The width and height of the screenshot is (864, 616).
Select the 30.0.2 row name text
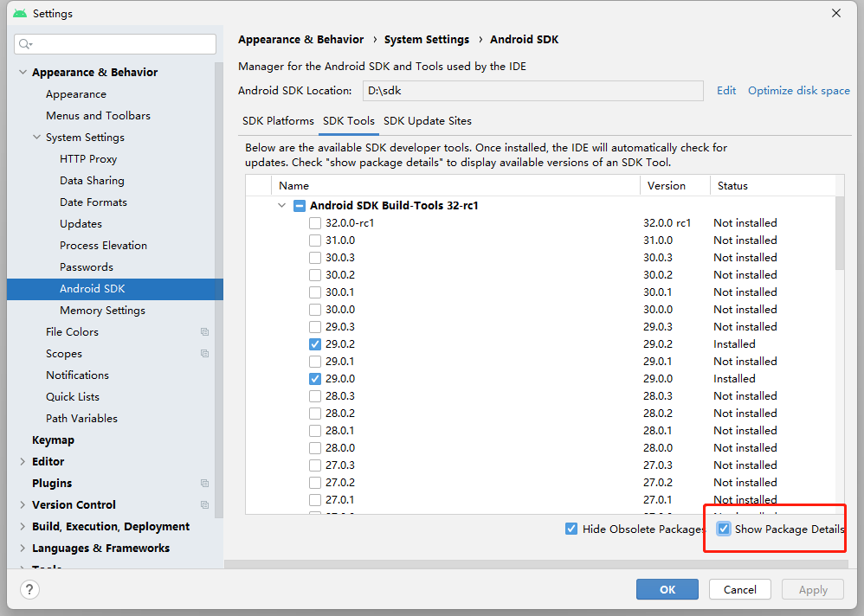tap(340, 275)
